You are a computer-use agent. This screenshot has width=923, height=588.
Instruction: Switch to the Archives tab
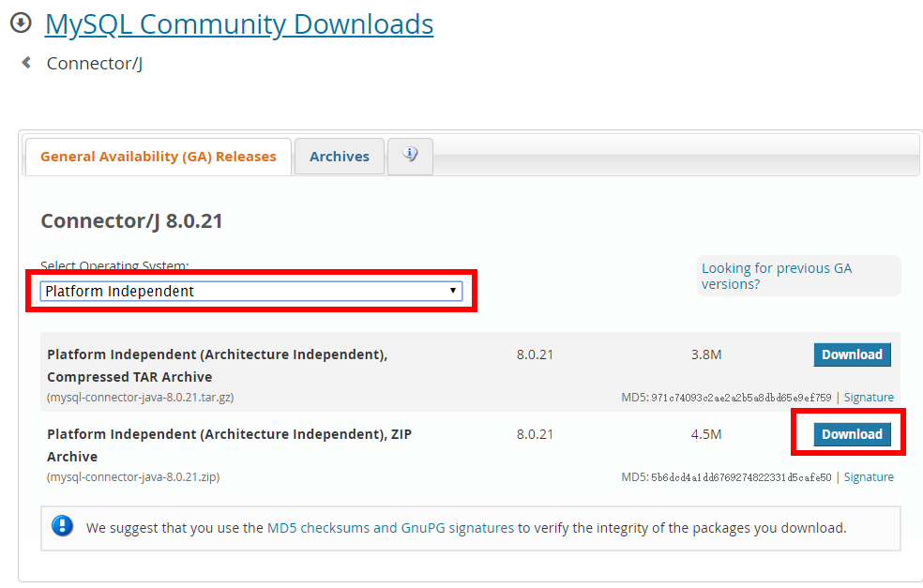click(339, 156)
